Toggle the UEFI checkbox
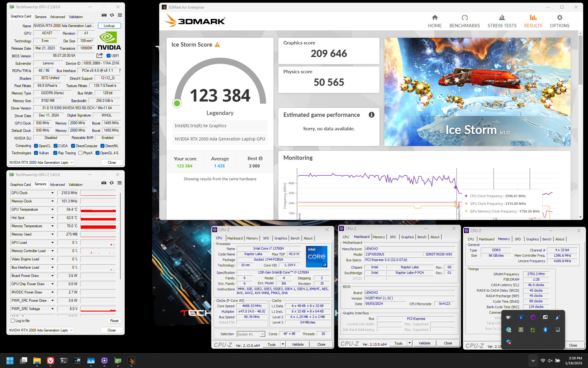 coord(108,56)
